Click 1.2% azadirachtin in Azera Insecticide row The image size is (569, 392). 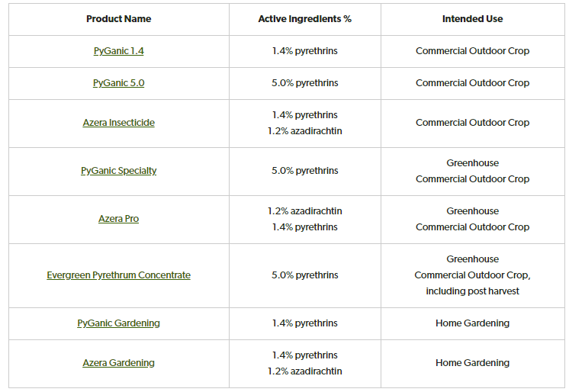coord(304,131)
